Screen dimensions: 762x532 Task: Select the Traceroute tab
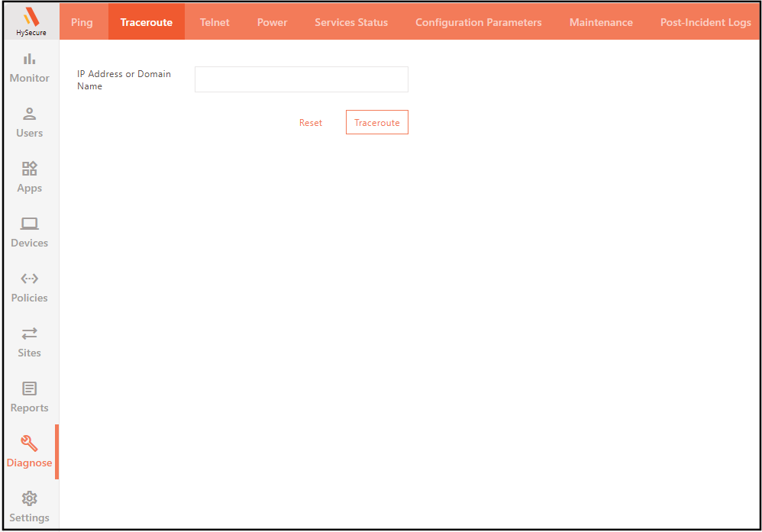(x=147, y=22)
